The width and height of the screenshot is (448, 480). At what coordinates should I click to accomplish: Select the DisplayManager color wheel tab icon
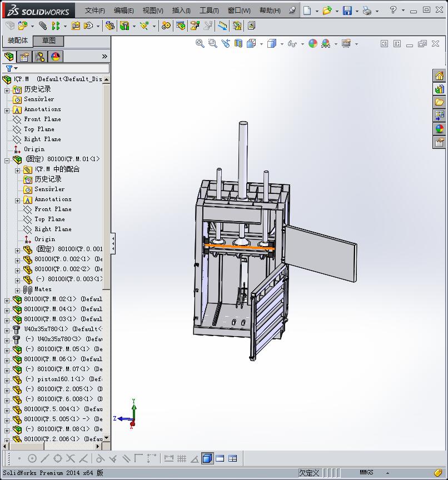pos(56,57)
